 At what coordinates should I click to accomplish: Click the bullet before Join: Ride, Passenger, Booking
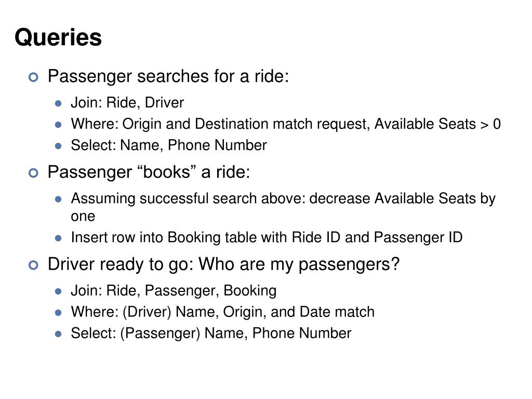58,291
